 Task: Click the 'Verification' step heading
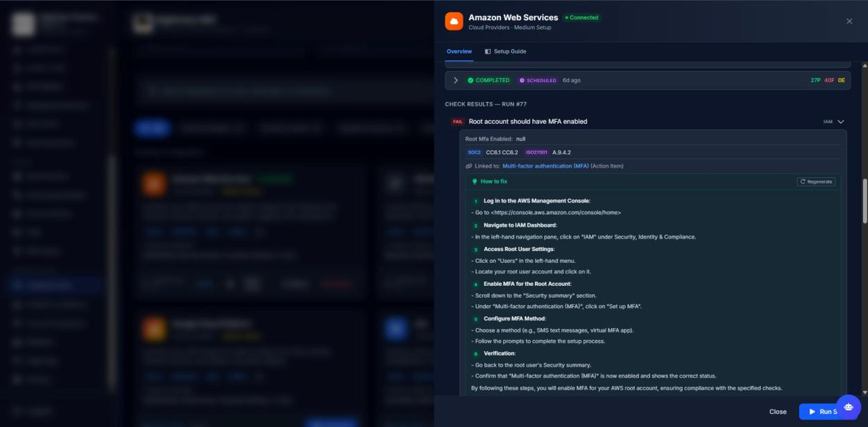pos(500,353)
